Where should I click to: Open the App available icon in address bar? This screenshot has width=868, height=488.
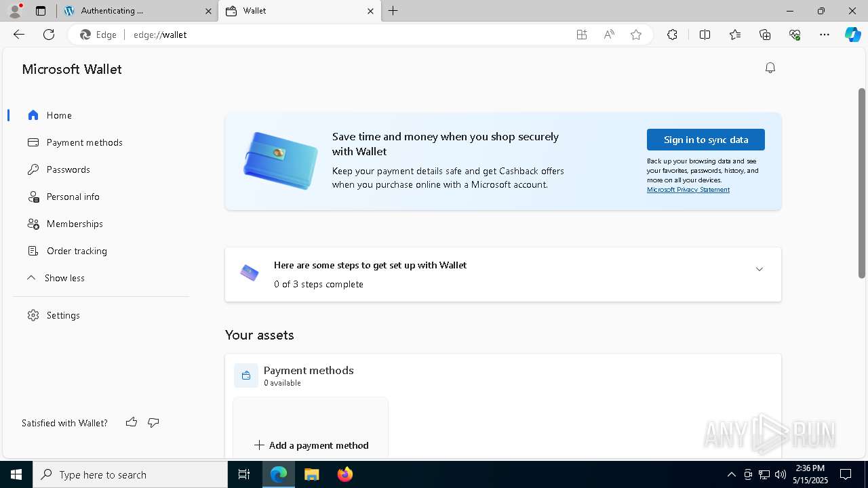click(582, 35)
